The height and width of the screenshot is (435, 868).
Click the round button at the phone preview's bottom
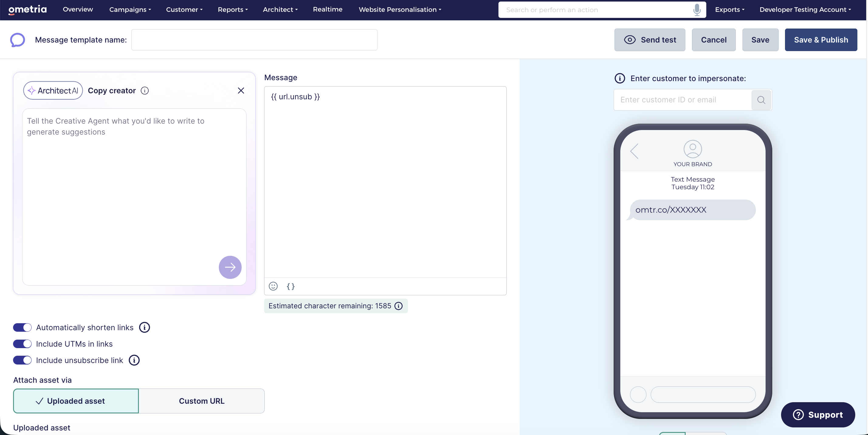click(x=638, y=395)
